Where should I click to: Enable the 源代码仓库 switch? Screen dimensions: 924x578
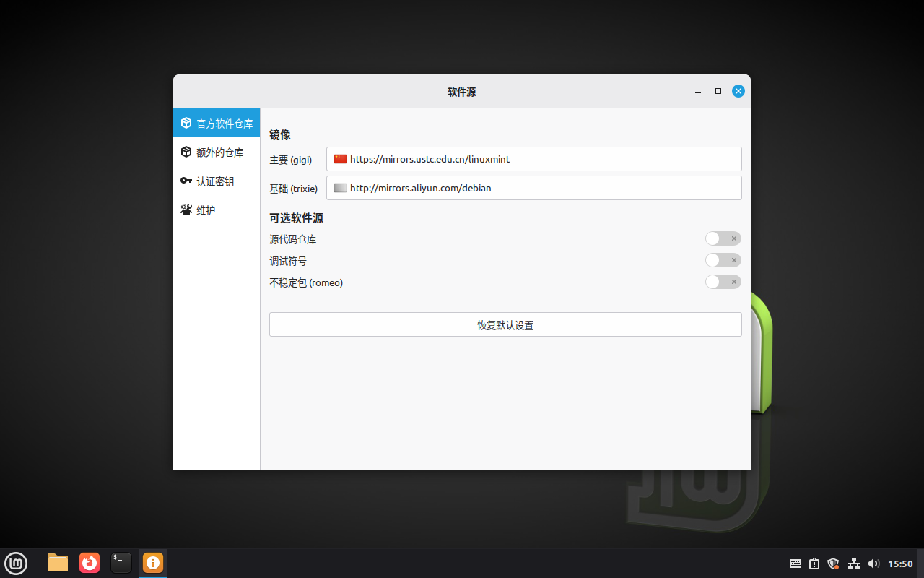[x=723, y=238]
